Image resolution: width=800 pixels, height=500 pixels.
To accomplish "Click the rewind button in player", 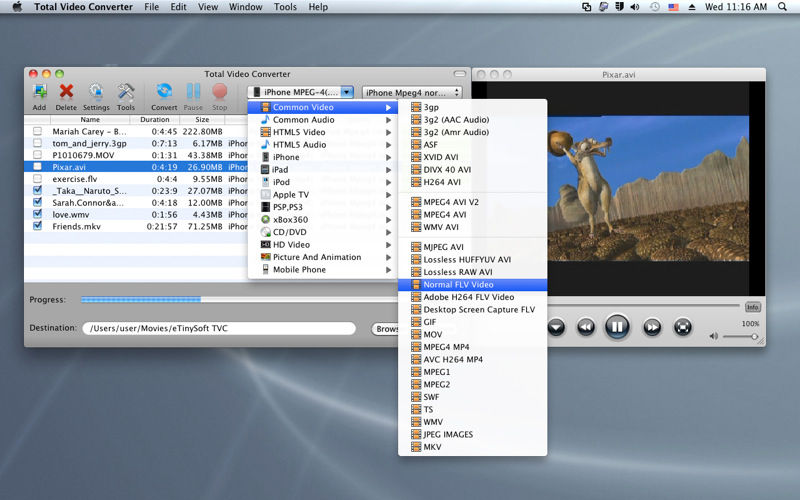I will click(x=586, y=327).
